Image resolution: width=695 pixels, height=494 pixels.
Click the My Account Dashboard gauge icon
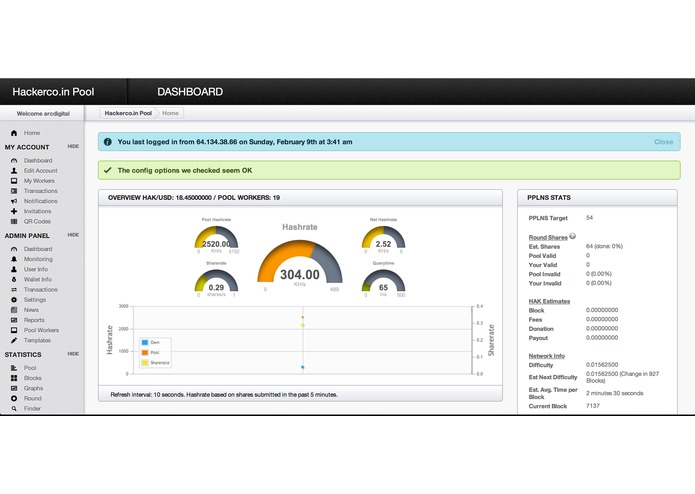(14, 160)
